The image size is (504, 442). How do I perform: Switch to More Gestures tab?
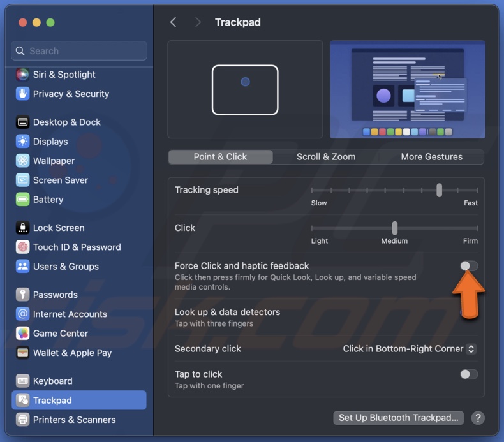[x=432, y=157]
